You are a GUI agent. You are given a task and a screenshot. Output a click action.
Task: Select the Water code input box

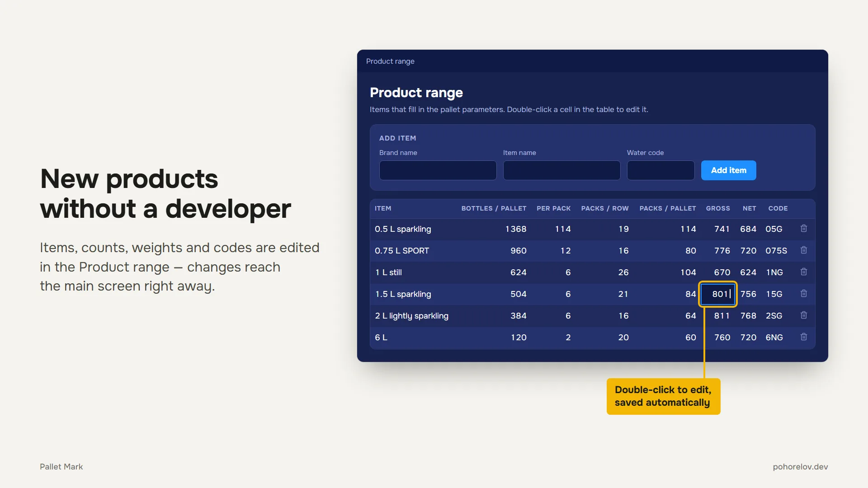coord(660,170)
